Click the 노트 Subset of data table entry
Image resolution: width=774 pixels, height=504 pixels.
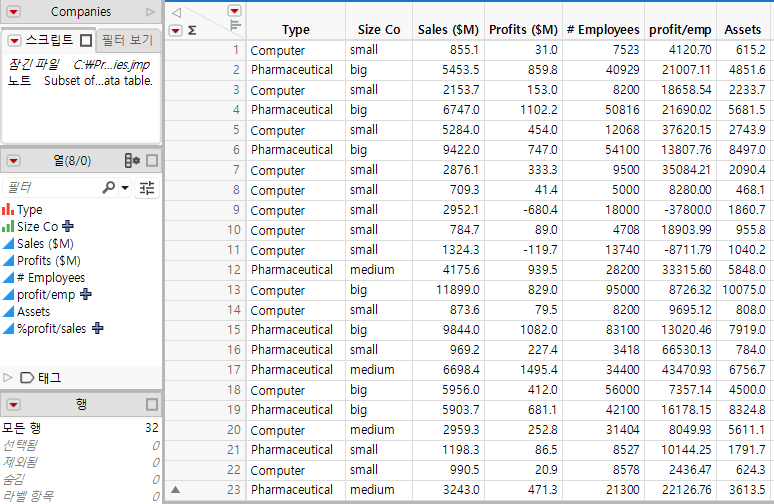pyautogui.click(x=80, y=80)
